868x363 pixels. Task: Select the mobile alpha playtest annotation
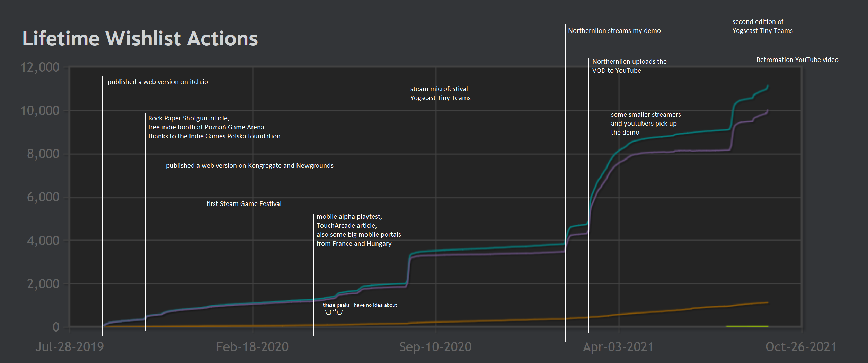358,230
